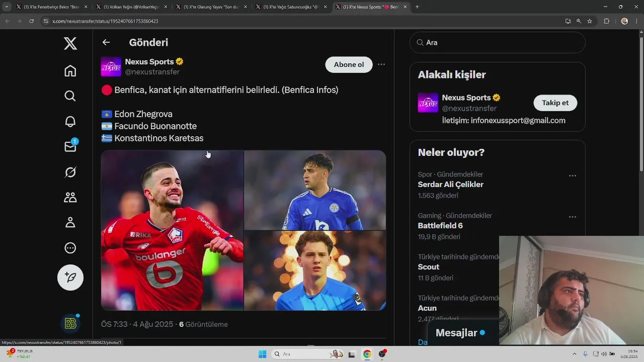The height and width of the screenshot is (362, 644).
Task: Open Acun trending topic
Action: [x=427, y=308]
